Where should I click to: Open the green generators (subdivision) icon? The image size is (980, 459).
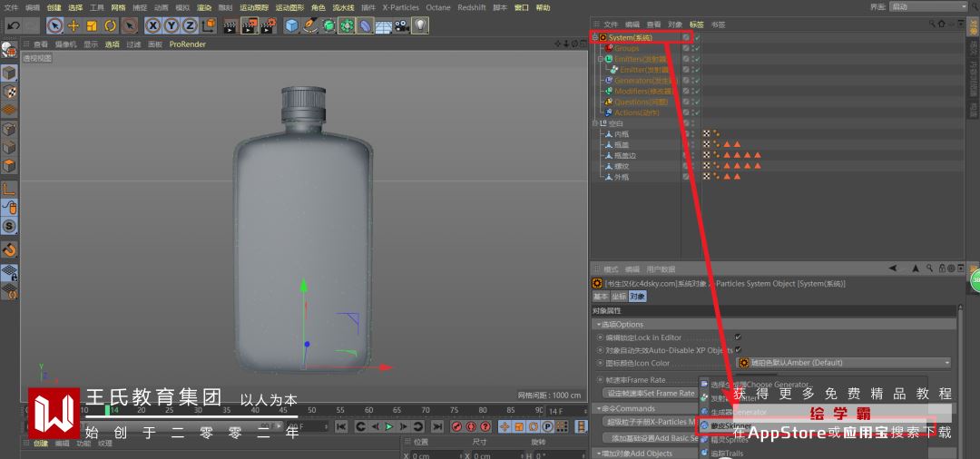point(328,25)
